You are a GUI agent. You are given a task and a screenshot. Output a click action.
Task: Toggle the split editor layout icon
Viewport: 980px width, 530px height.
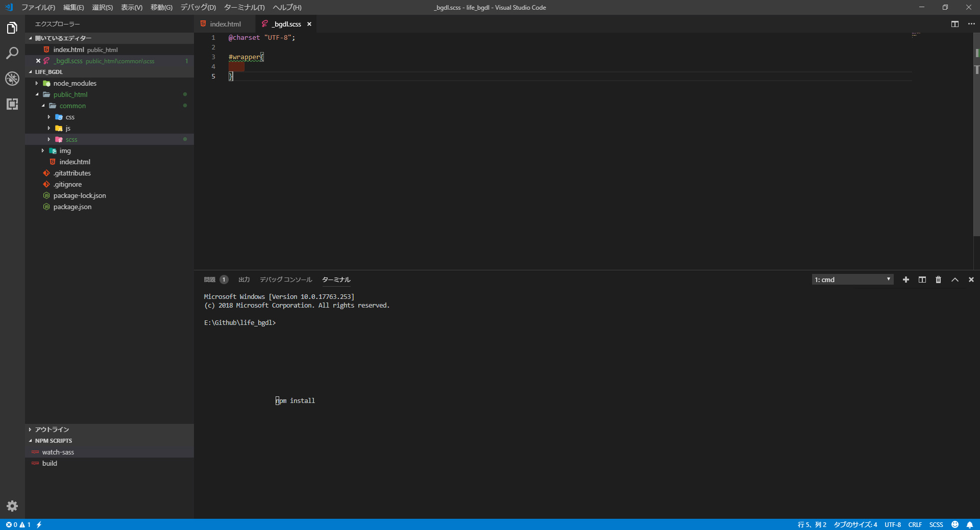[x=954, y=24]
